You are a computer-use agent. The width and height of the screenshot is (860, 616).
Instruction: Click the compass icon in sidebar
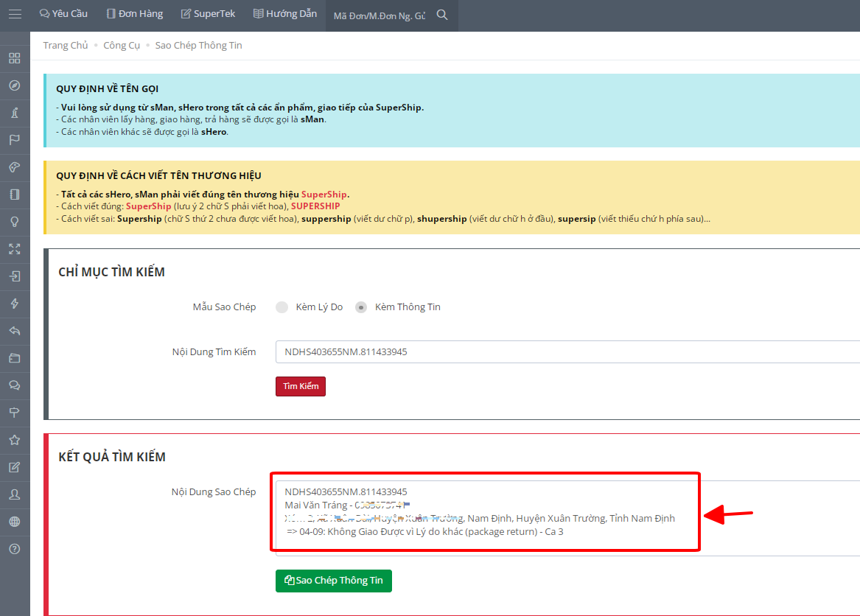click(x=15, y=85)
